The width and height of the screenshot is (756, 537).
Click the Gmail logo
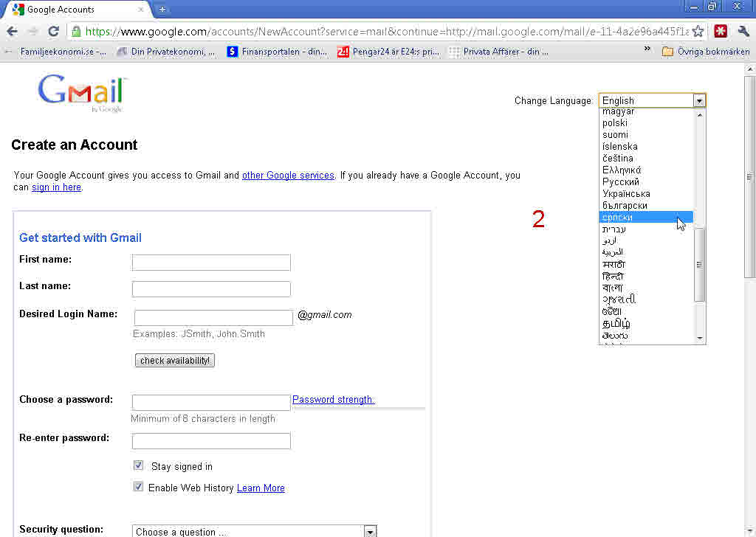[x=80, y=92]
